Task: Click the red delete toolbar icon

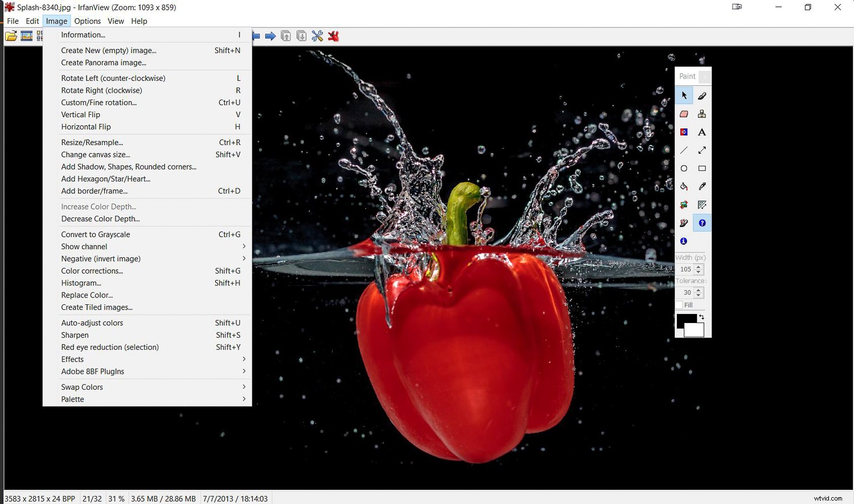Action: click(x=334, y=35)
